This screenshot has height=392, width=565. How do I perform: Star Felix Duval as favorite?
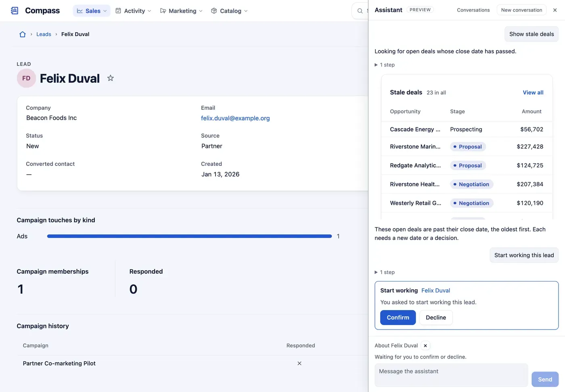point(111,78)
